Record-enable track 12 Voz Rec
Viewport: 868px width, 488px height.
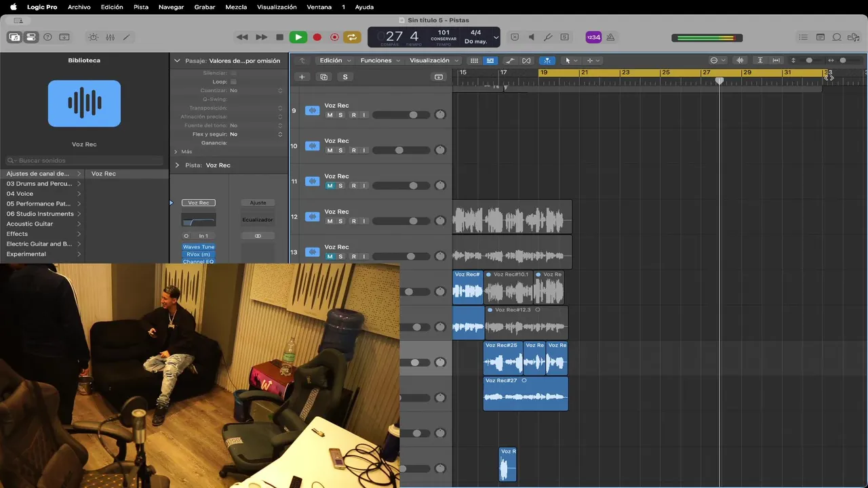(x=353, y=221)
